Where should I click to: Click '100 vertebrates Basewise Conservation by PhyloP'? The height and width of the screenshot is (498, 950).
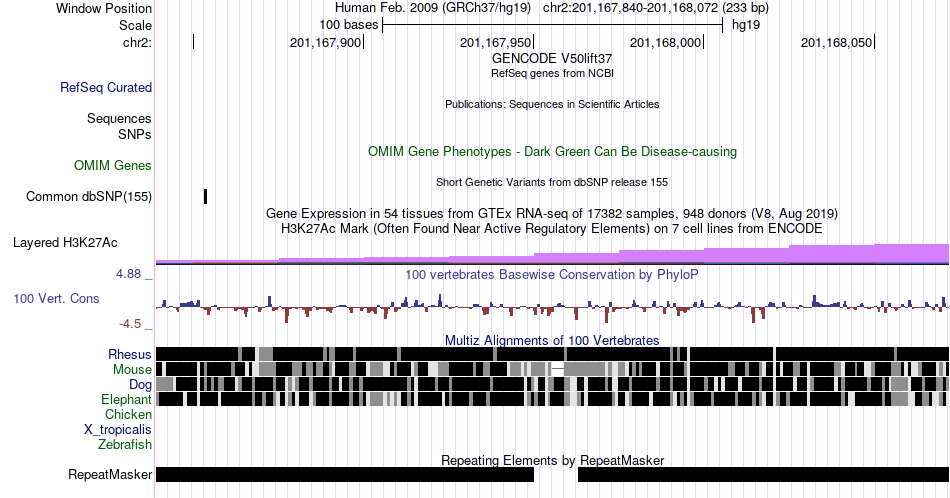pos(552,274)
